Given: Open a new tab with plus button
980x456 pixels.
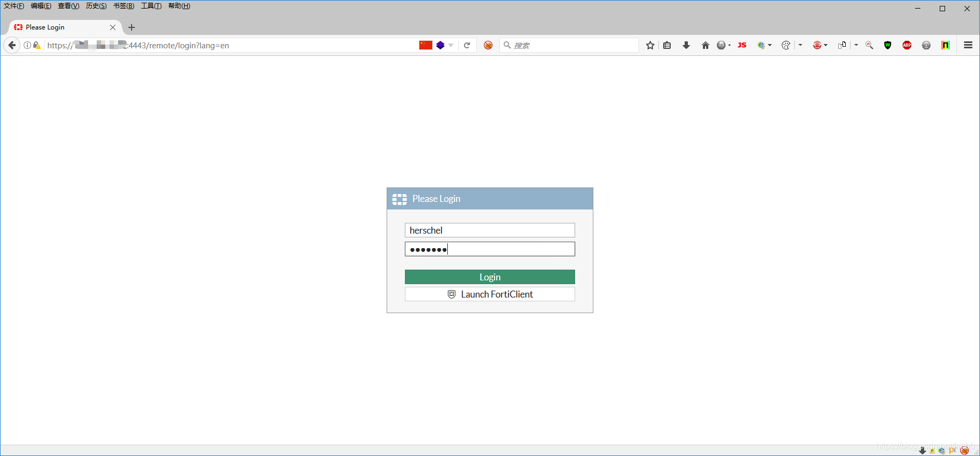Looking at the screenshot, I should (132, 27).
